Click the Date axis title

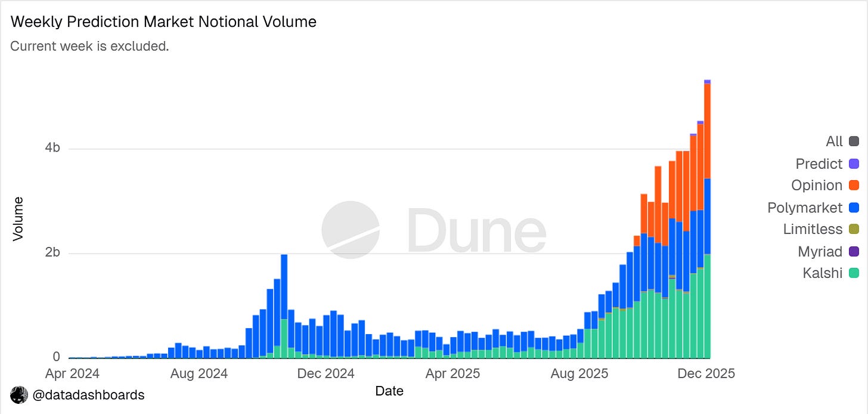(389, 391)
